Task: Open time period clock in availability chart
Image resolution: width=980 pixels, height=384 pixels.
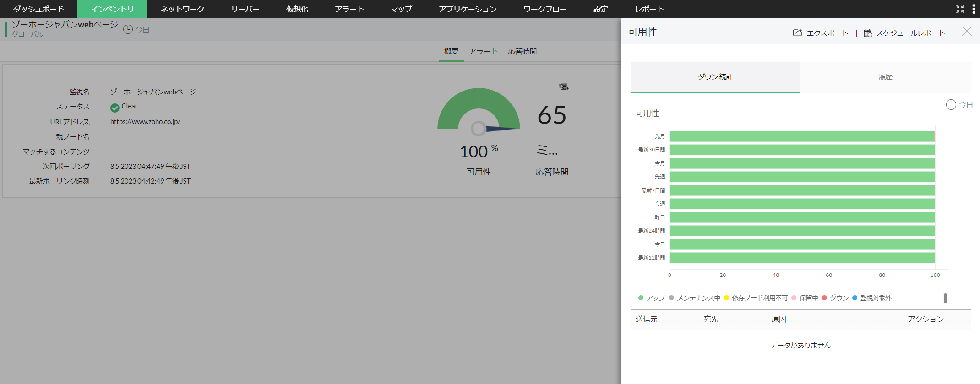Action: (x=951, y=105)
